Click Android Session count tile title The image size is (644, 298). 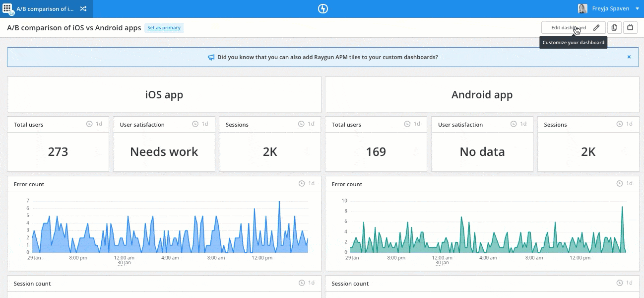pos(350,284)
